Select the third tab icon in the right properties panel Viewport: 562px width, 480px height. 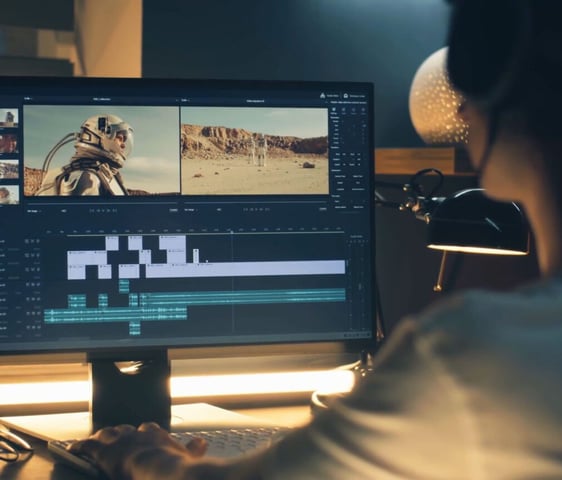[x=353, y=110]
